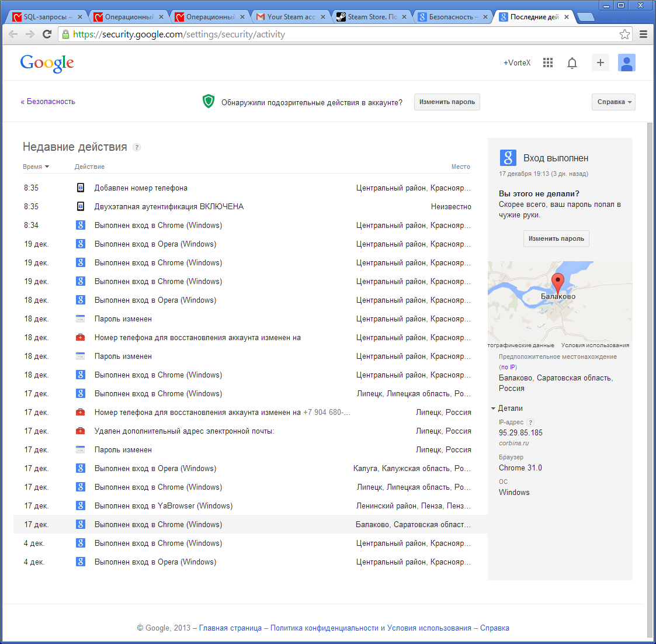Click the green SSL padlock in address bar

tap(65, 34)
